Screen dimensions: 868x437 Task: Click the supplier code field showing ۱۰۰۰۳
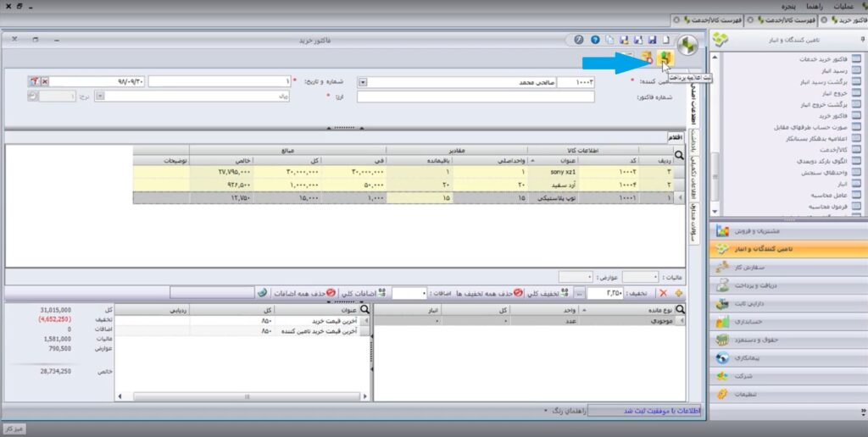[x=576, y=82]
